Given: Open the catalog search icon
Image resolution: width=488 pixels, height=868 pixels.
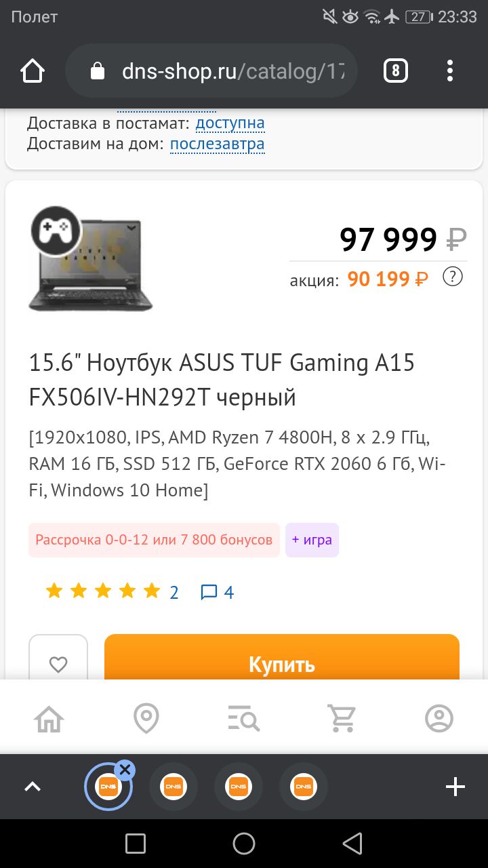Looking at the screenshot, I should click(x=244, y=718).
